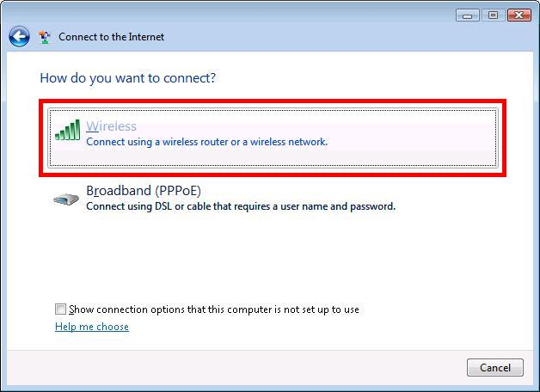
Task: Click the wireless router description text
Action: pyautogui.click(x=206, y=142)
